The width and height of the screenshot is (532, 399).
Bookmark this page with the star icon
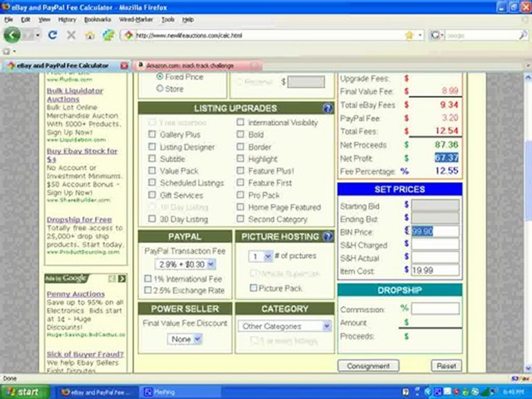click(x=410, y=35)
